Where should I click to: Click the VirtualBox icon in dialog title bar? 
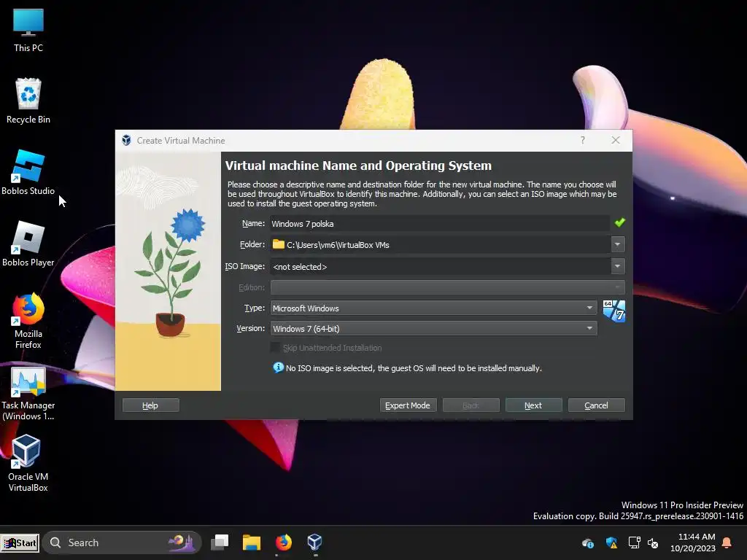[x=126, y=141]
